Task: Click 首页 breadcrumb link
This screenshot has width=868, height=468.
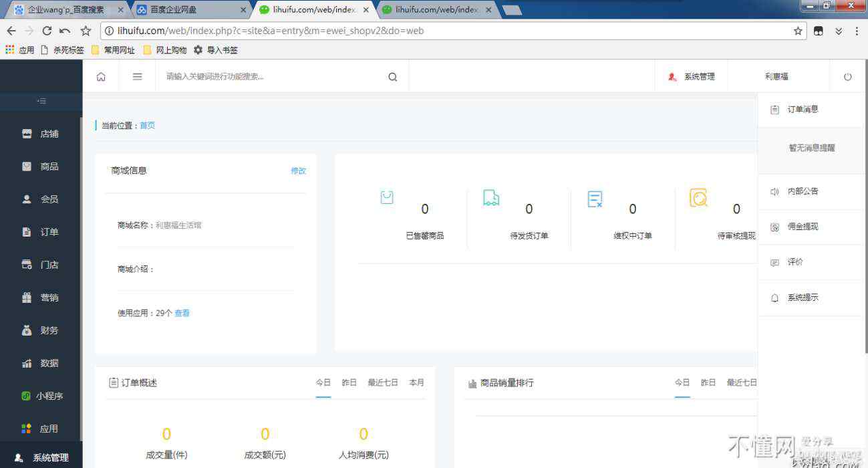Action: [147, 126]
